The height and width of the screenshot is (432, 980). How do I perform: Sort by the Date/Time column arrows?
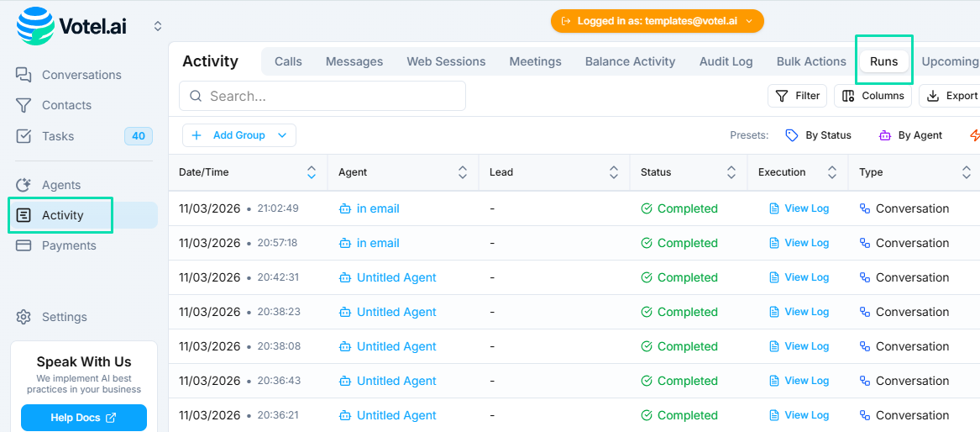click(312, 172)
